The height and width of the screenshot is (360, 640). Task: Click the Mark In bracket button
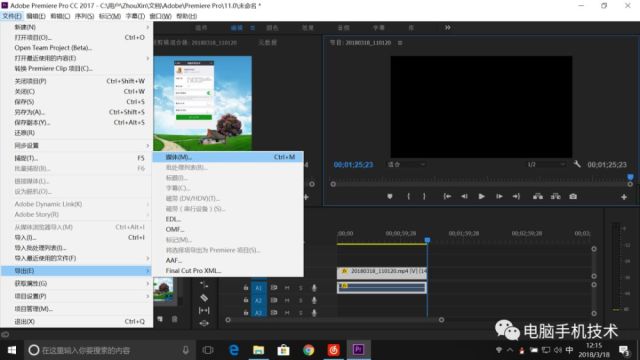(x=408, y=196)
